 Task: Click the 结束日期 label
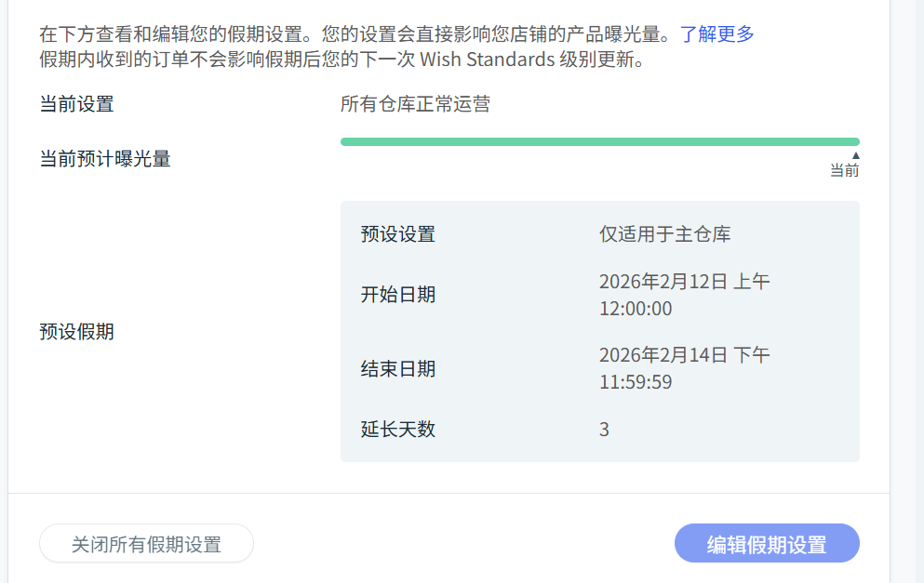[x=398, y=369]
